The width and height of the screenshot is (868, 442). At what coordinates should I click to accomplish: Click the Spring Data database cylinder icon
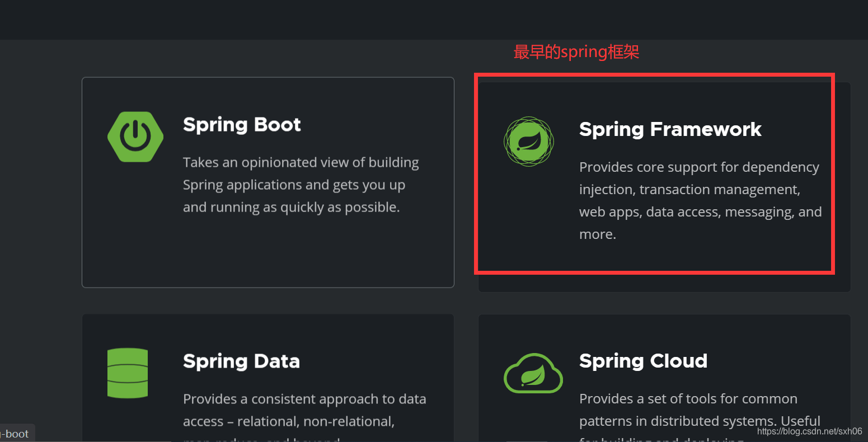click(128, 373)
